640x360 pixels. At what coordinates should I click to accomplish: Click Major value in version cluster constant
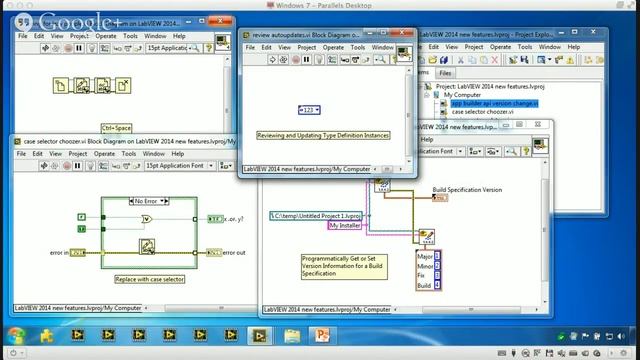click(437, 256)
